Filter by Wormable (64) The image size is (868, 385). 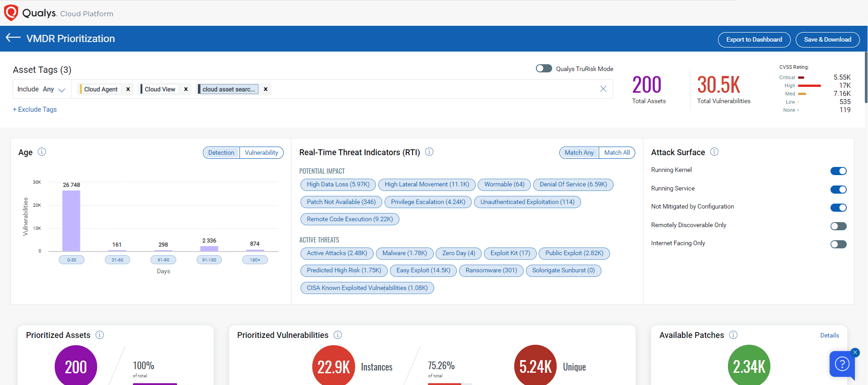pyautogui.click(x=504, y=185)
